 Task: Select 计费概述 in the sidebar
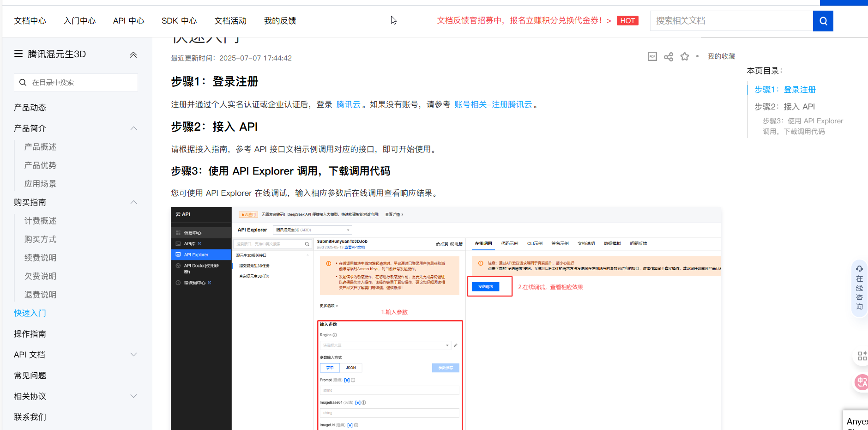pos(40,221)
